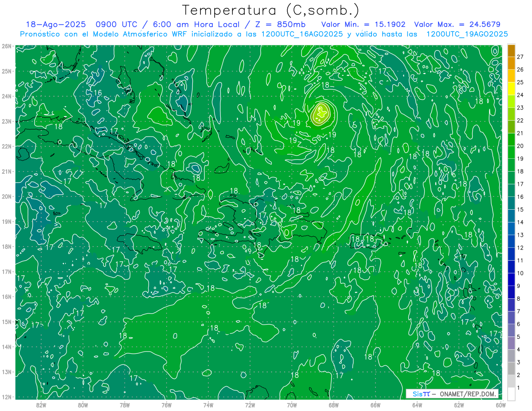Viewport: 532px width, 411px height.
Task: Click the latitude label "17N"
Action: [6, 271]
